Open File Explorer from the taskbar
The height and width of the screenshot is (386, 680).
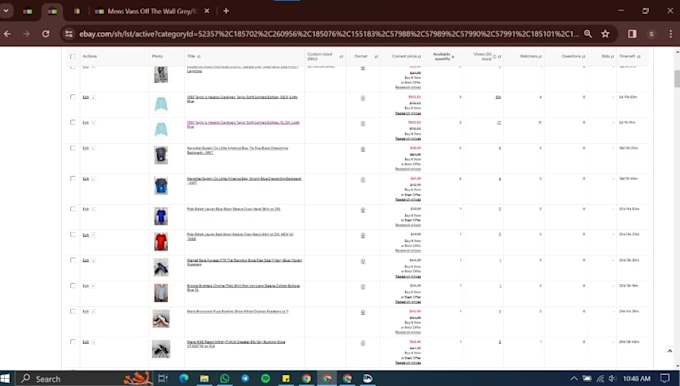tap(204, 378)
